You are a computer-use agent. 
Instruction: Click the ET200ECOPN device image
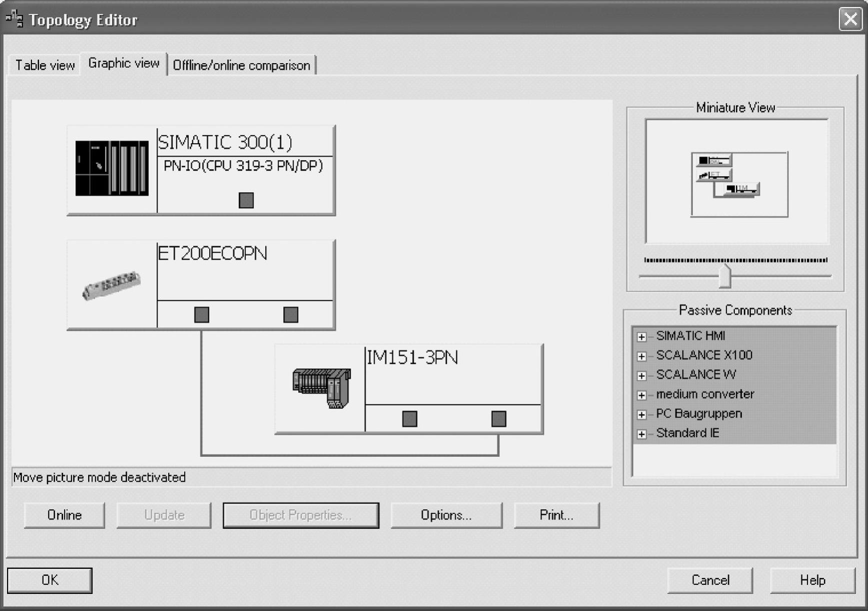tap(111, 285)
